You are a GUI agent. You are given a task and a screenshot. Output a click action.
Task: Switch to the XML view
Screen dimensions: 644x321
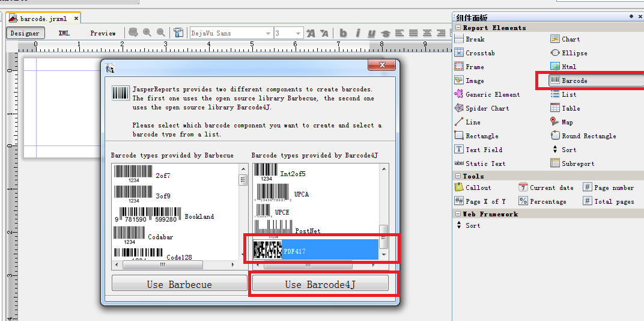coord(64,33)
